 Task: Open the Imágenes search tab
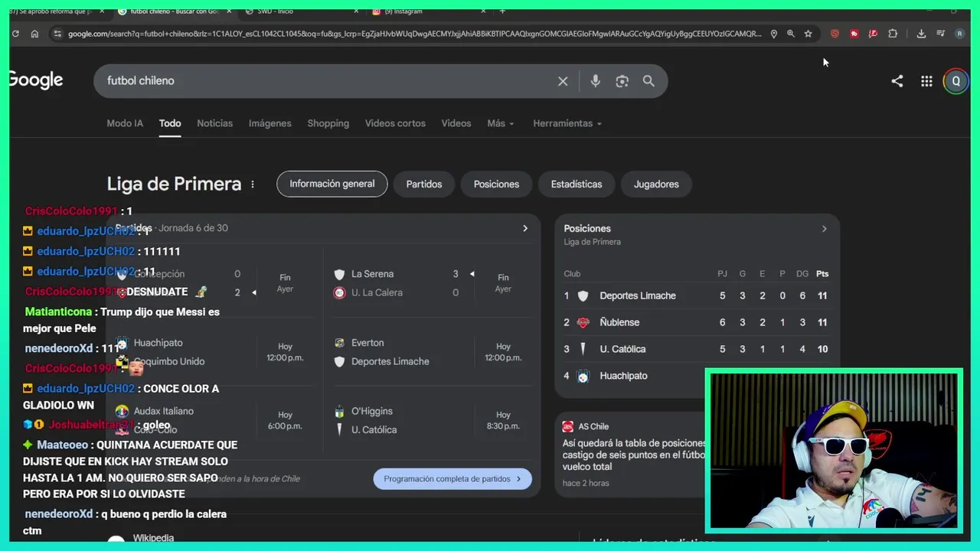pyautogui.click(x=269, y=123)
